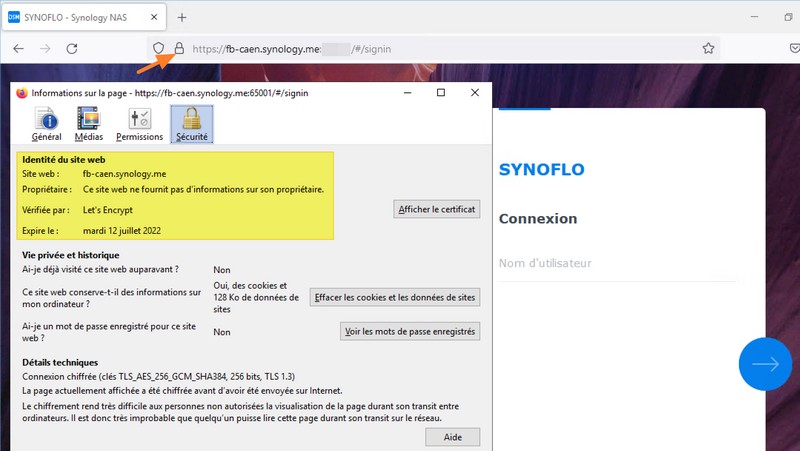Open the Permissions tab
Viewport: 800px width, 451px height.
(139, 124)
